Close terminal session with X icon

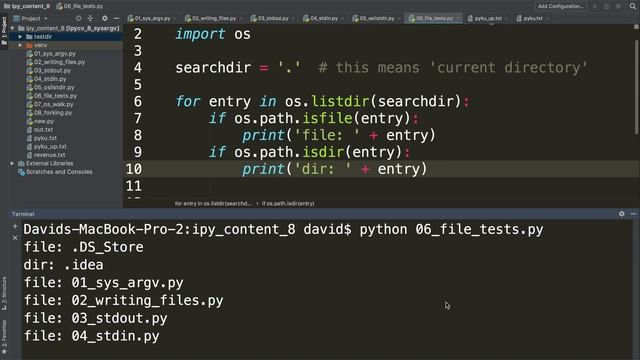15,238
